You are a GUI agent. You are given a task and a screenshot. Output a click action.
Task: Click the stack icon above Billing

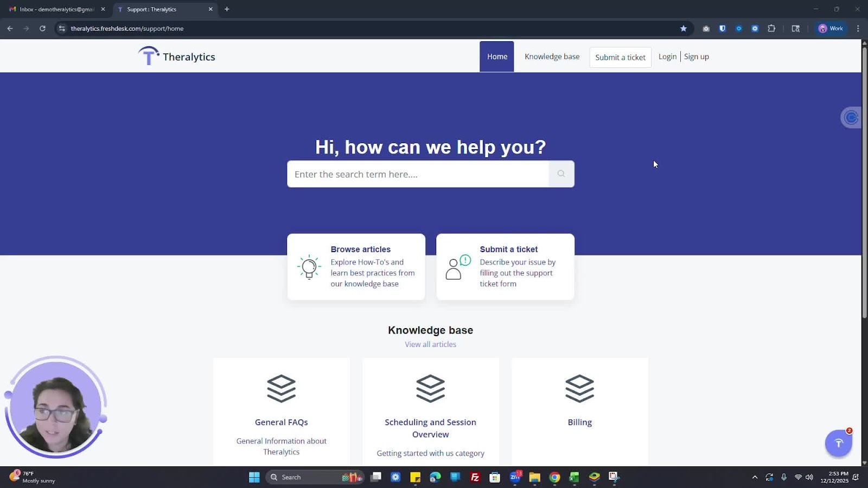579,389
